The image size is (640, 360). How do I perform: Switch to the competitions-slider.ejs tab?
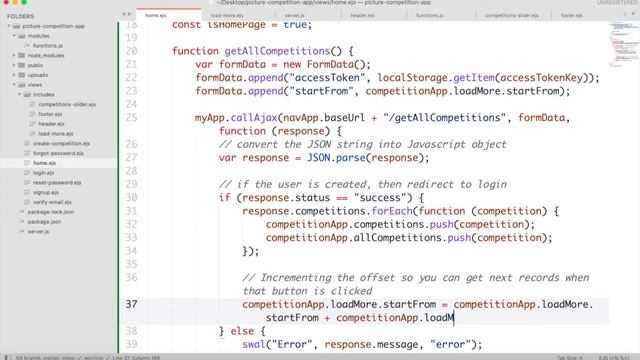point(513,16)
